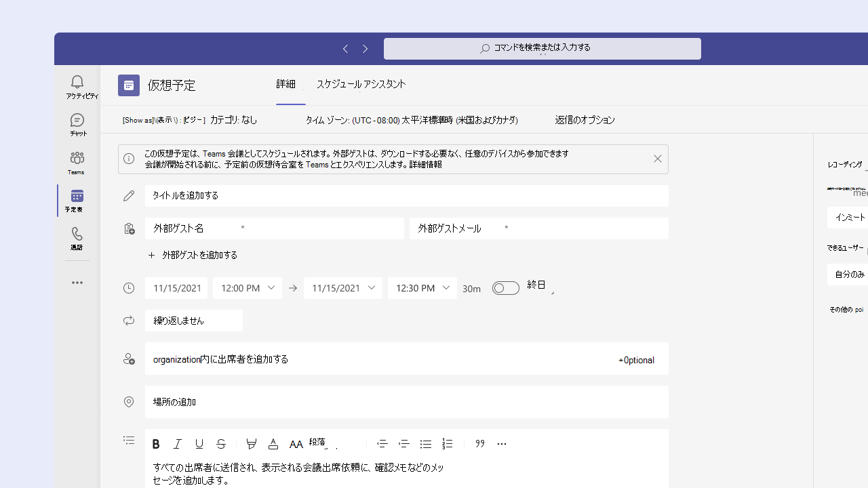868x488 pixels.
Task: Open the time zone selector
Action: coord(412,120)
